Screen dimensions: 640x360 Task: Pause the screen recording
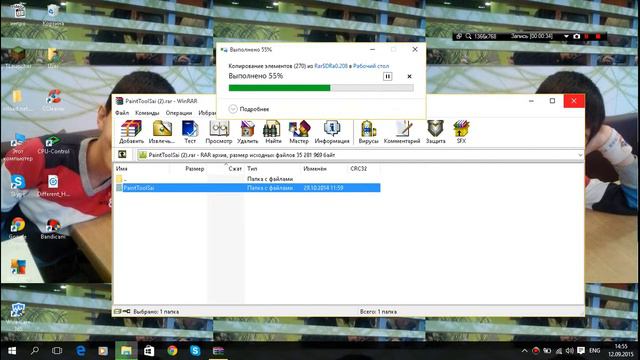coord(587,36)
